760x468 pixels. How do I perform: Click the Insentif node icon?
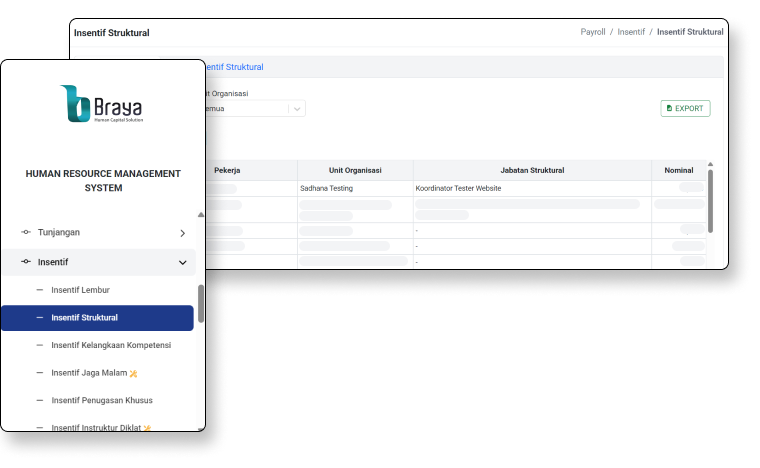pos(26,262)
